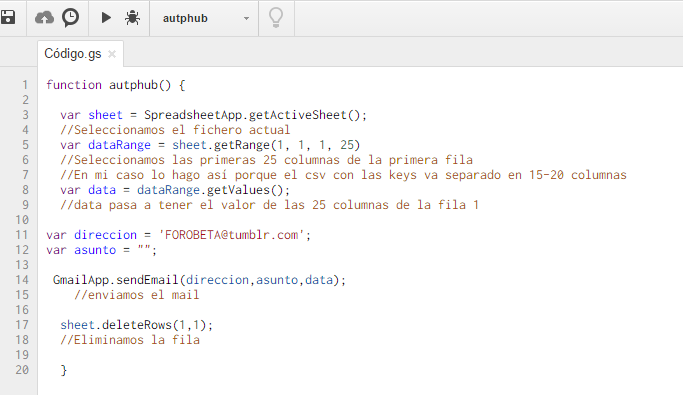
Task: Click 'sheet.getRange(1, 1, 1, 25)' code
Action: (266, 145)
